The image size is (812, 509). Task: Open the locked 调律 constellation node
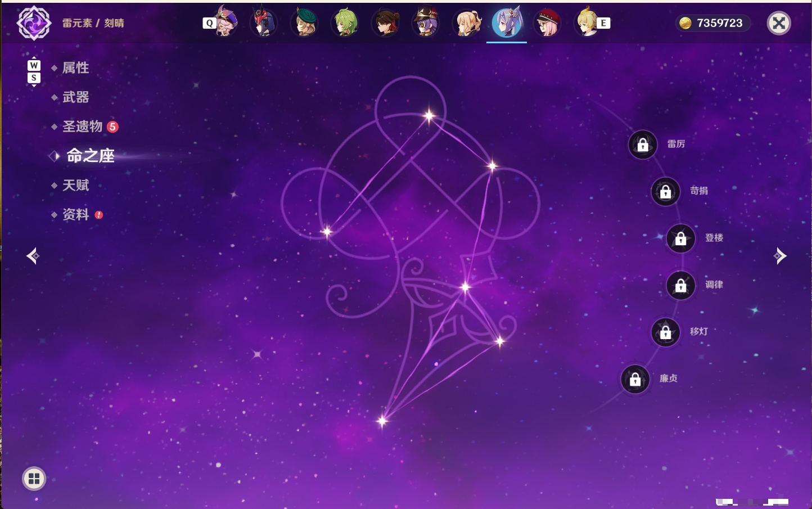pos(681,286)
